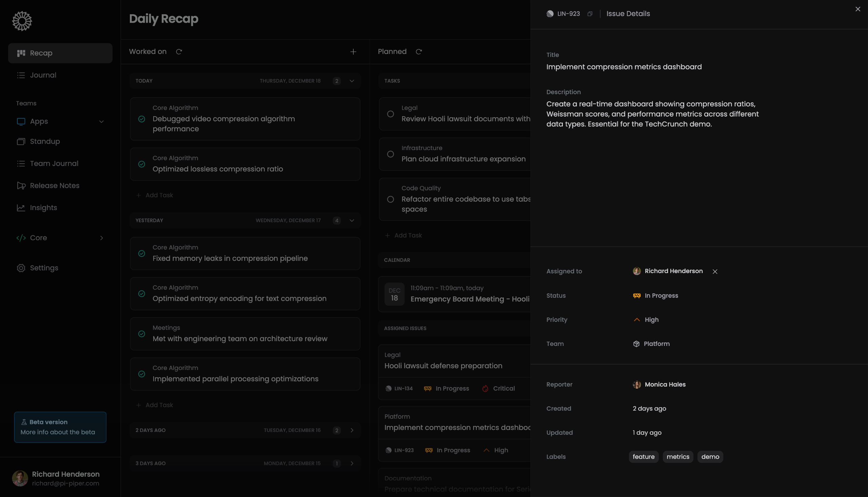Viewport: 868px width, 497px height.
Task: Expand the 2 Days Ago section
Action: [352, 430]
